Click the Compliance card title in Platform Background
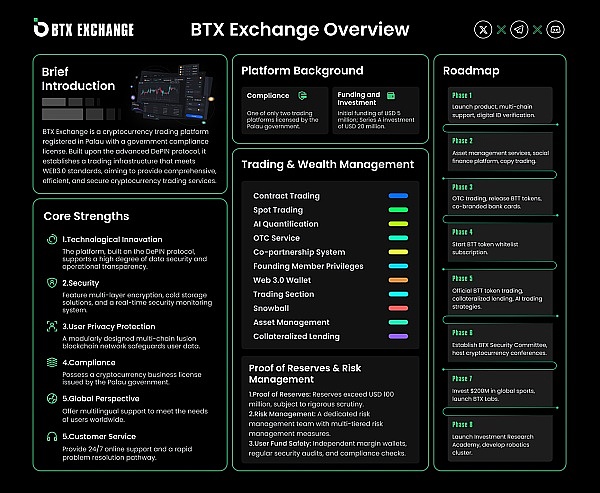This screenshot has height=493, width=600. [268, 96]
